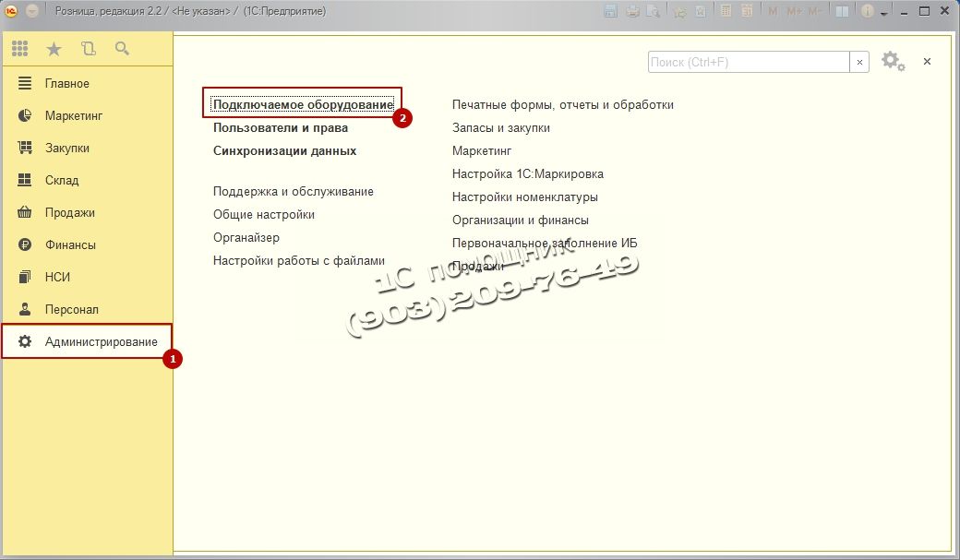Open Подключаемое оборудование link
Viewport: 960px width, 560px height.
(x=303, y=105)
